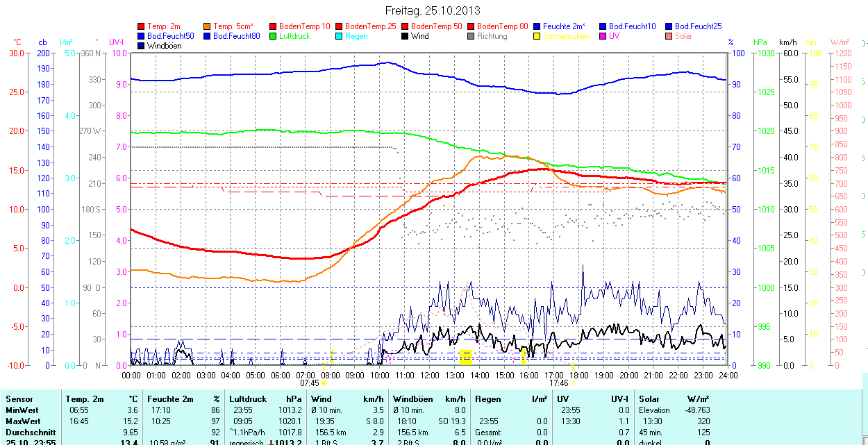This screenshot has width=868, height=445.
Task: Click the magenta UV legend swatch
Action: click(603, 36)
